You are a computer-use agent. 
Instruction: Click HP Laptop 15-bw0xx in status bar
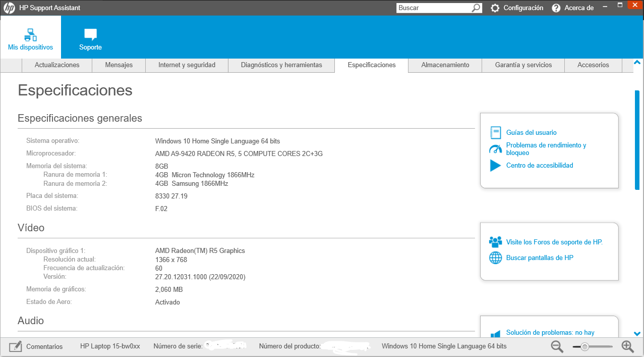pos(110,346)
